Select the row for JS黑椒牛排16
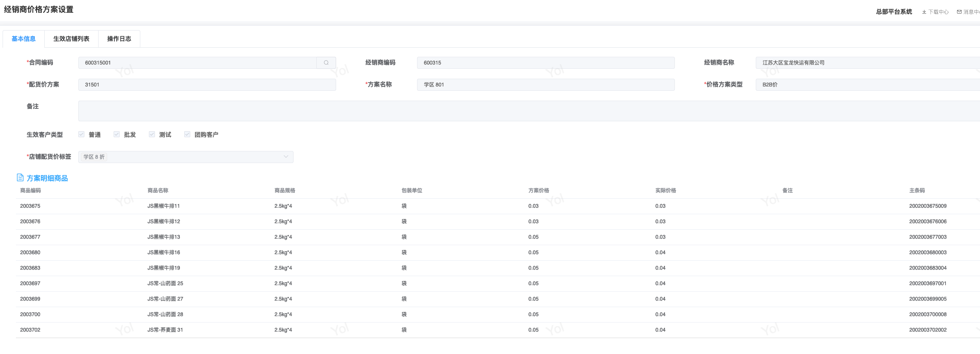 [164, 252]
